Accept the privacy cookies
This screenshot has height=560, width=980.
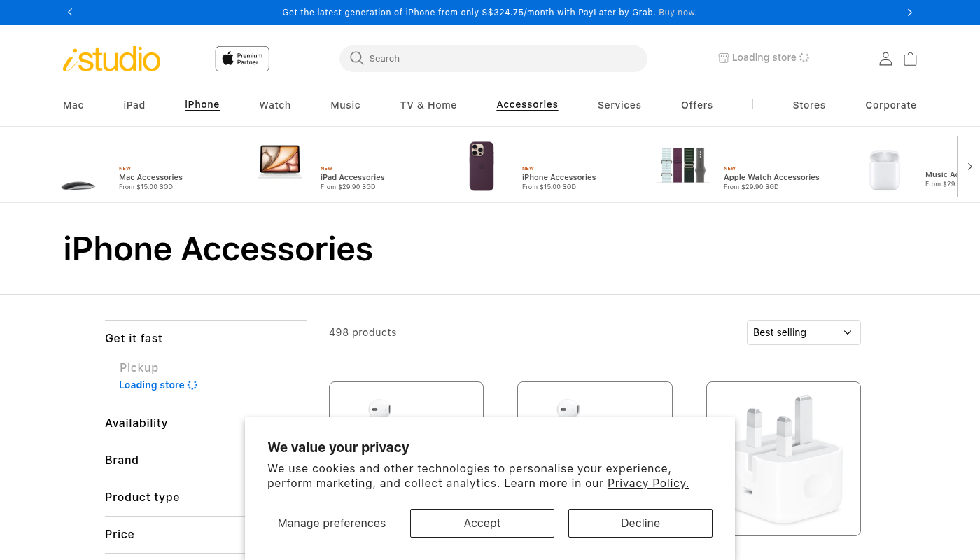(x=482, y=523)
